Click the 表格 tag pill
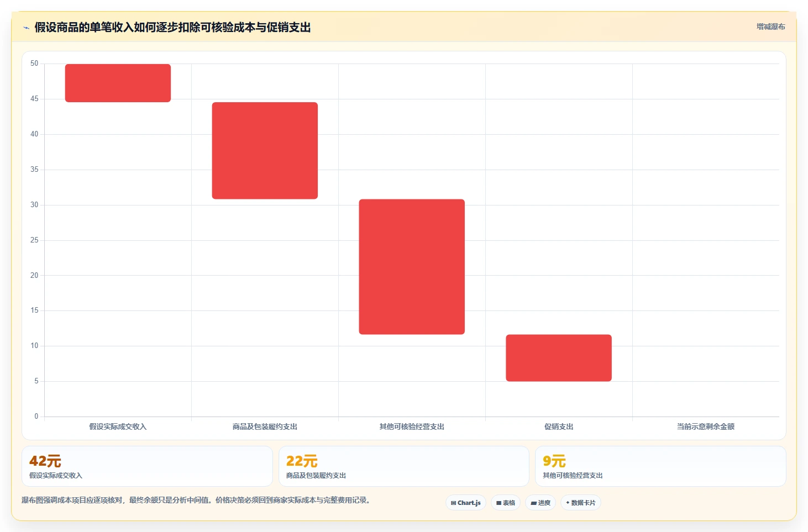The image size is (808, 532). (506, 503)
